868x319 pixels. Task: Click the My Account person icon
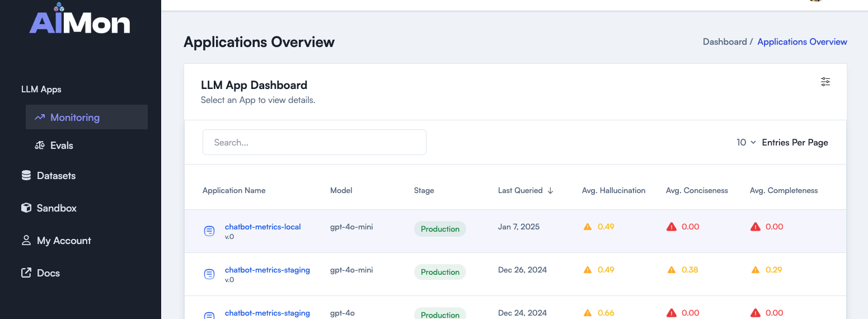(26, 241)
